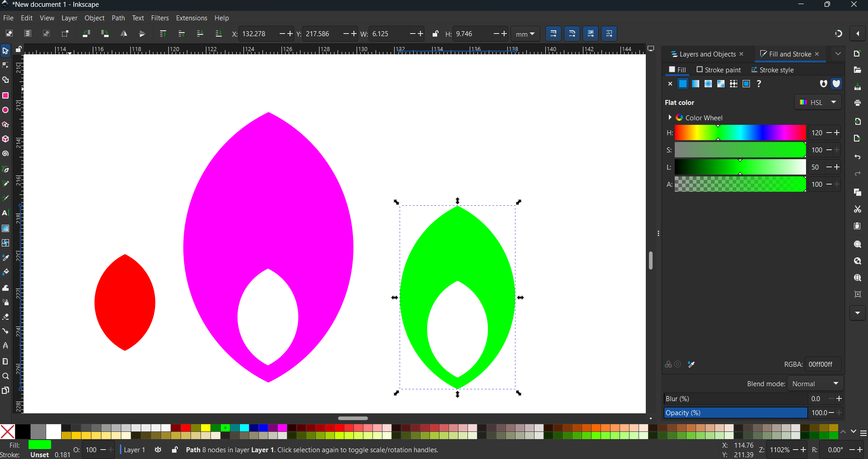Select all objects icon in toolbar
The height and width of the screenshot is (459, 868).
[9, 33]
